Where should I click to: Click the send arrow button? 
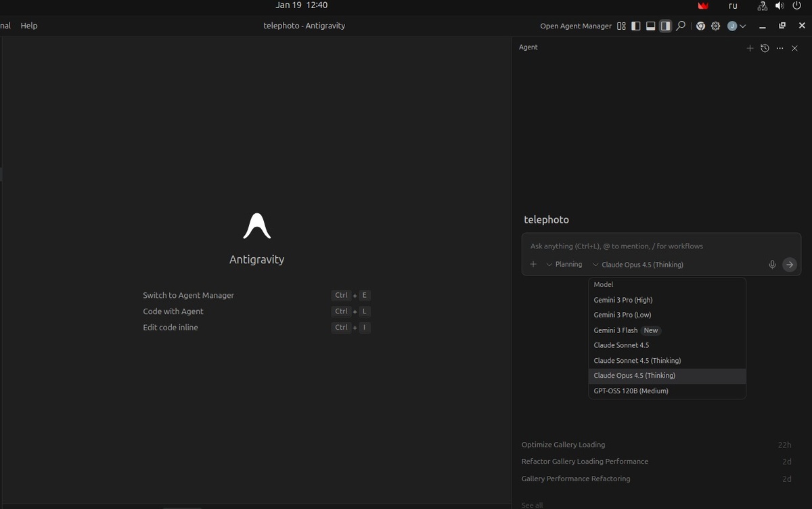click(790, 265)
